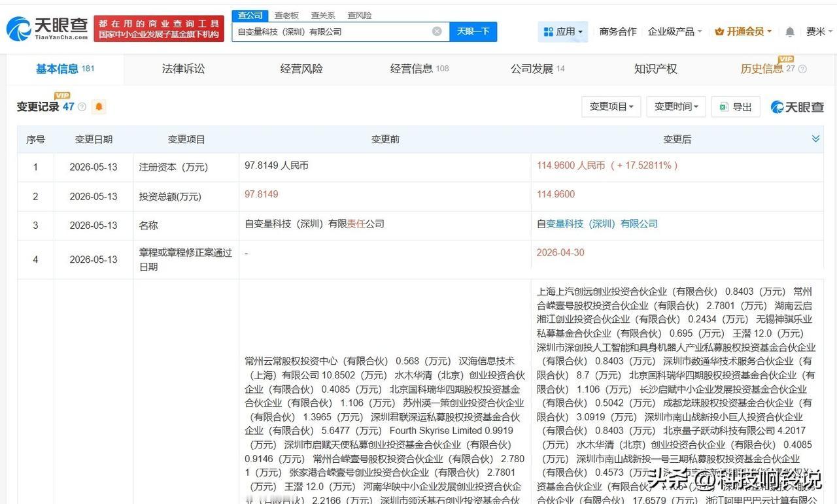Select the 经营信息 tab

[x=419, y=69]
